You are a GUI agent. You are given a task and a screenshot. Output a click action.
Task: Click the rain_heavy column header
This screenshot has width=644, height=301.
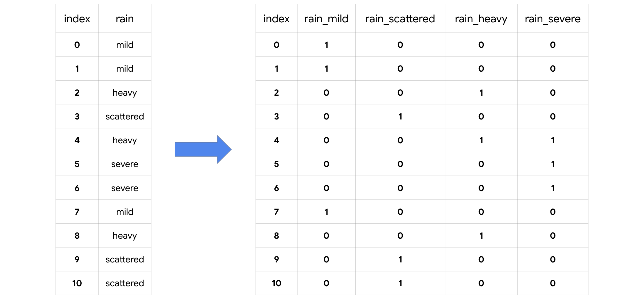pyautogui.click(x=481, y=19)
